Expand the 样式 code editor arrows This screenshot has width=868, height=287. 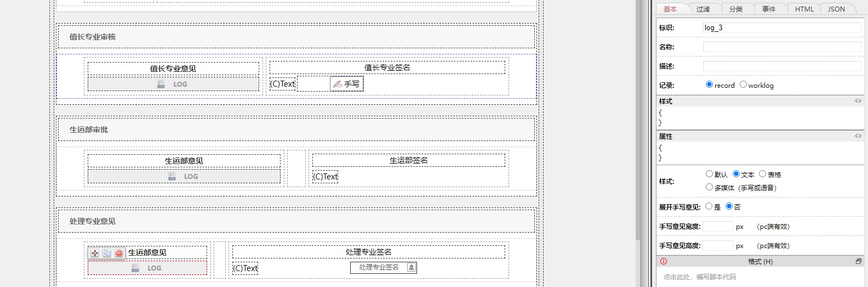tap(858, 101)
